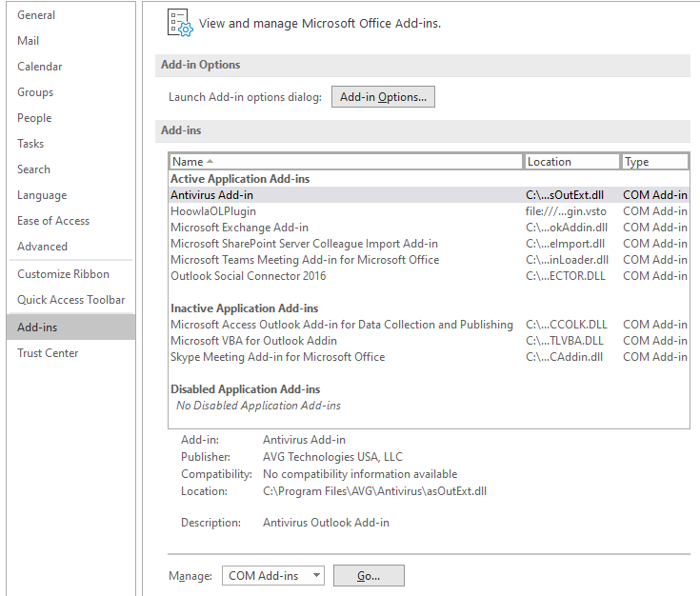The height and width of the screenshot is (596, 700).
Task: Click the publisher AVG Technologies USA, LLC
Action: point(332,457)
